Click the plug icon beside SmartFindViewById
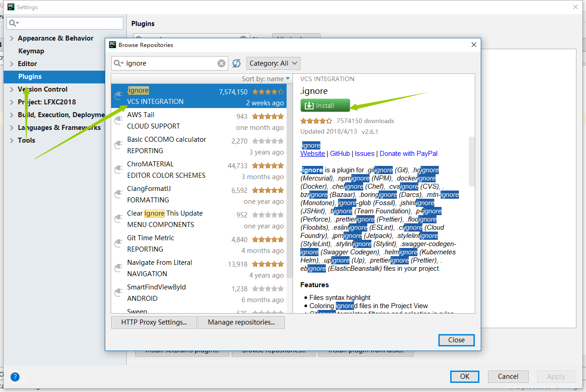The height and width of the screenshot is (392, 586). pos(118,293)
